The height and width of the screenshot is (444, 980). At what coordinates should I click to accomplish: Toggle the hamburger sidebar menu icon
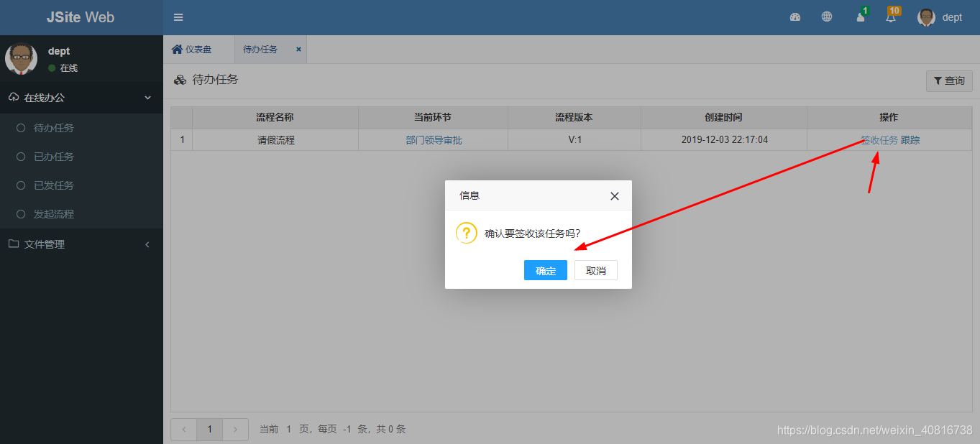178,17
